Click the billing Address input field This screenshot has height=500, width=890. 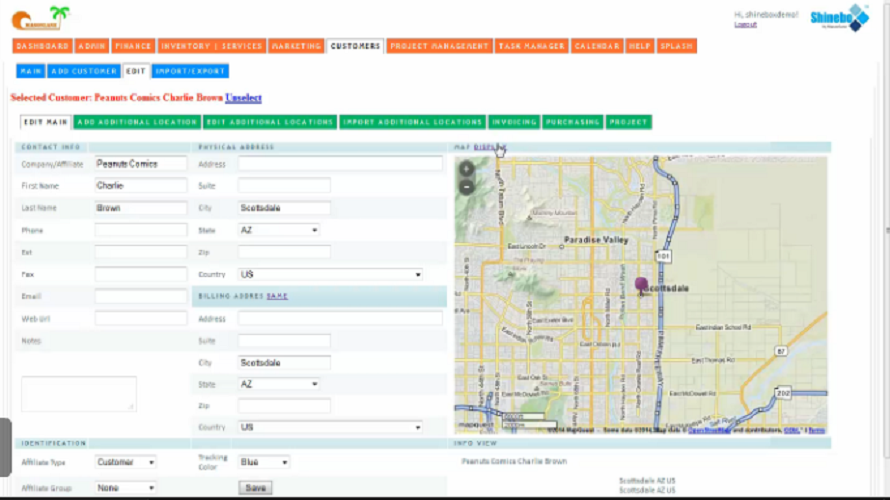[340, 318]
